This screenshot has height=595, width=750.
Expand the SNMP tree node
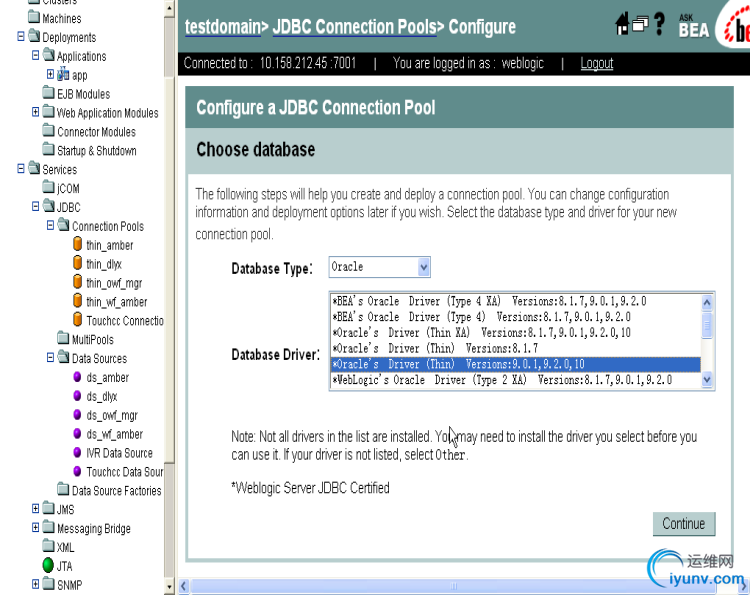[x=35, y=584]
